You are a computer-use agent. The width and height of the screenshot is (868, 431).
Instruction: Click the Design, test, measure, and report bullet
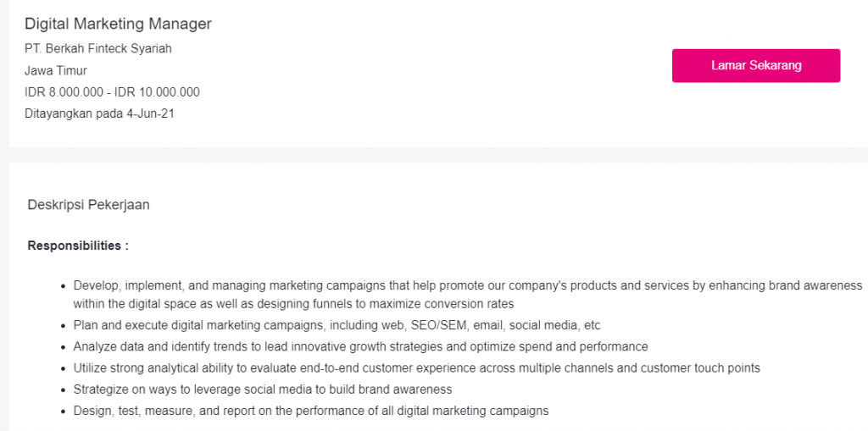coord(310,411)
